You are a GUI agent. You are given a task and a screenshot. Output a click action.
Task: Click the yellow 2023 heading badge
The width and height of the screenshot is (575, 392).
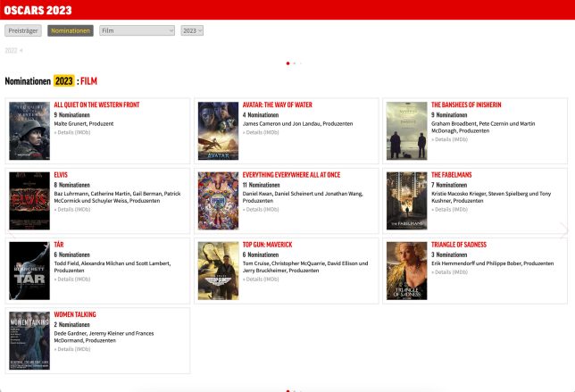(x=63, y=80)
